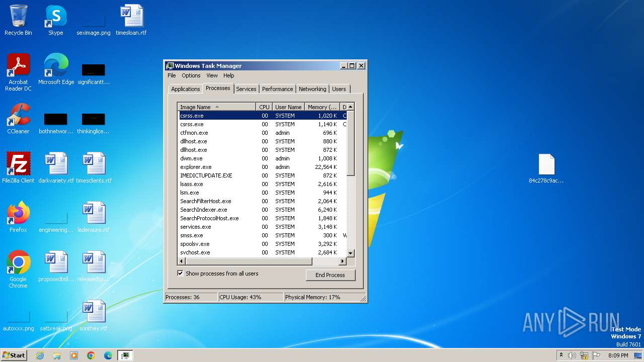Select the IMEDICTUPDATE.EXE process row
Image resolution: width=644 pixels, height=362 pixels.
[x=262, y=175]
